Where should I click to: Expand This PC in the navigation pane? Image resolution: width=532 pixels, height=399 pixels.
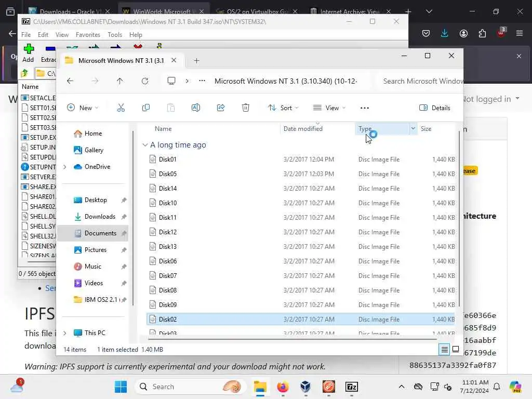tap(65, 333)
